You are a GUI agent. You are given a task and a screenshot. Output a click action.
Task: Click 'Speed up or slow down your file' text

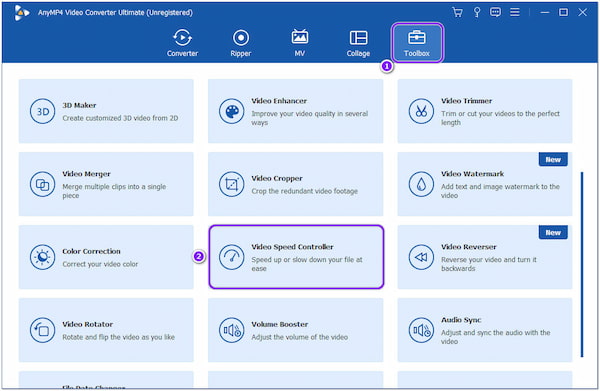(x=307, y=264)
